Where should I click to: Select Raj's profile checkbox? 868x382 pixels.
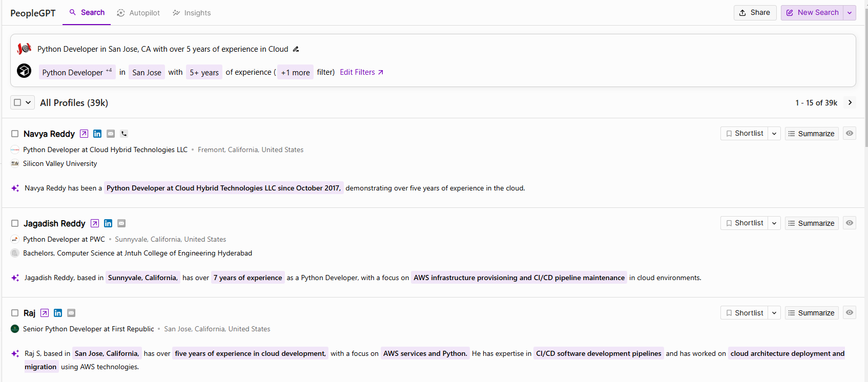15,313
